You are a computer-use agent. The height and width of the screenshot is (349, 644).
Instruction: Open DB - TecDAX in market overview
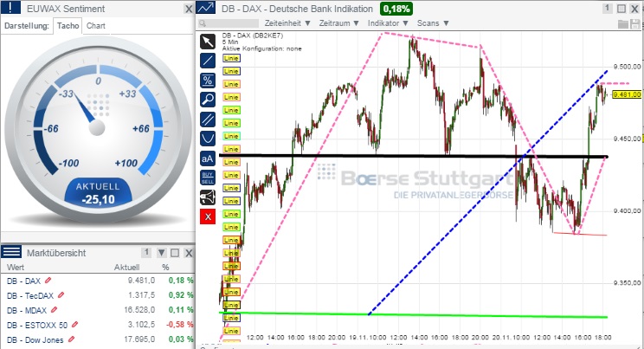point(30,295)
